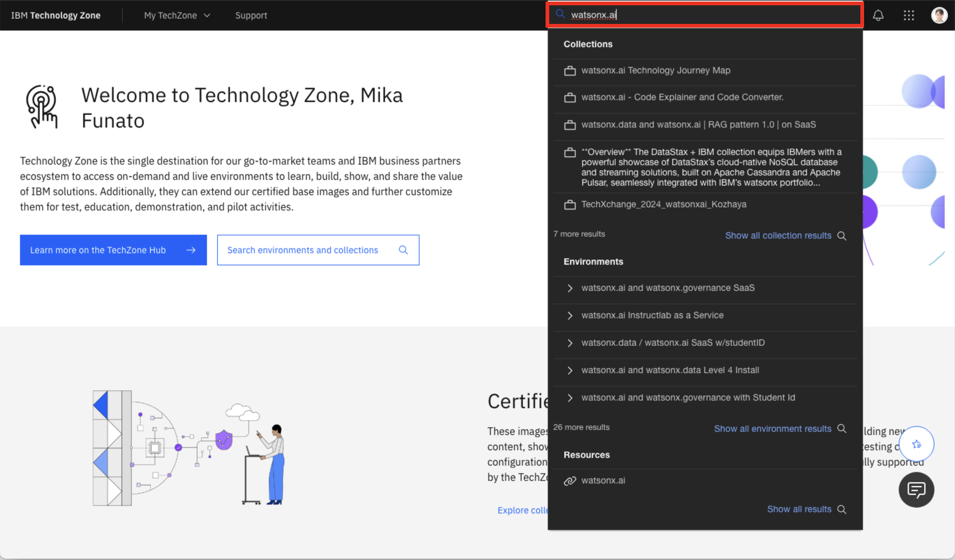Open the app switcher grid icon
The height and width of the screenshot is (560, 955).
click(x=909, y=15)
